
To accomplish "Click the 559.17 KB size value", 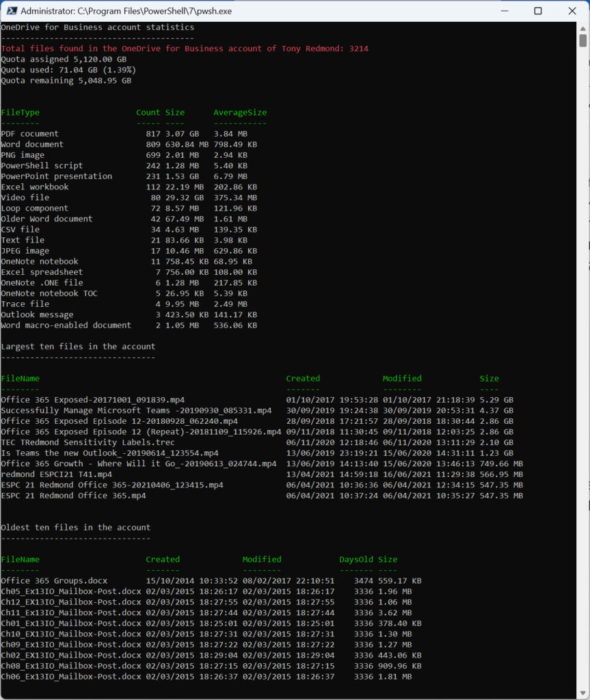I will point(400,581).
